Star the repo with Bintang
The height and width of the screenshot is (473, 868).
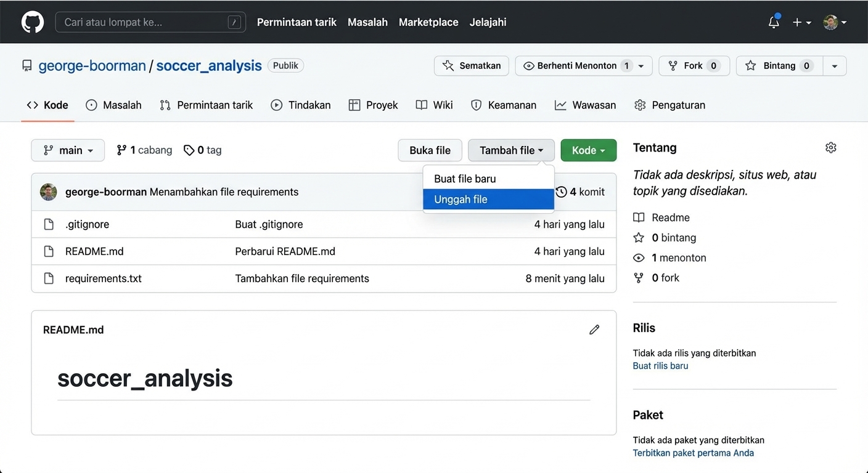pyautogui.click(x=779, y=66)
